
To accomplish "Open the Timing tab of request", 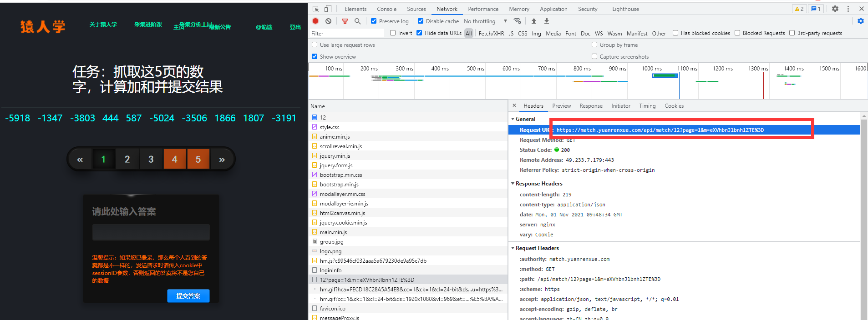I will click(647, 106).
